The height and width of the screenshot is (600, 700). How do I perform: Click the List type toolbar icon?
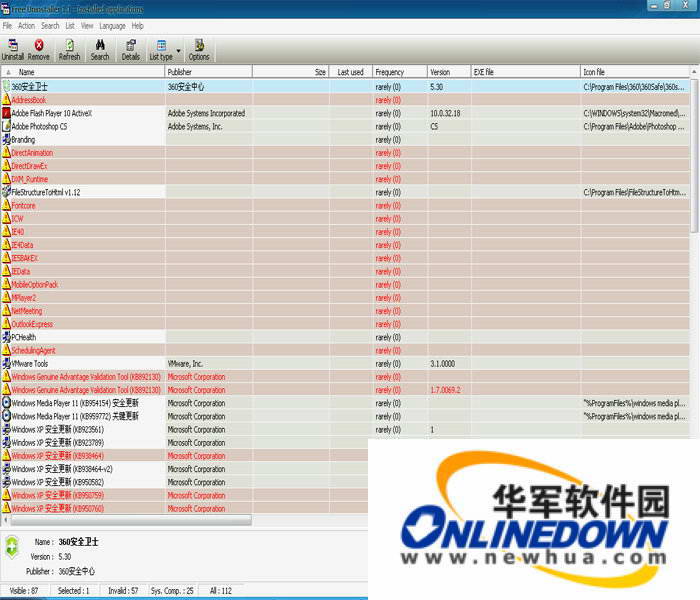pyautogui.click(x=161, y=45)
